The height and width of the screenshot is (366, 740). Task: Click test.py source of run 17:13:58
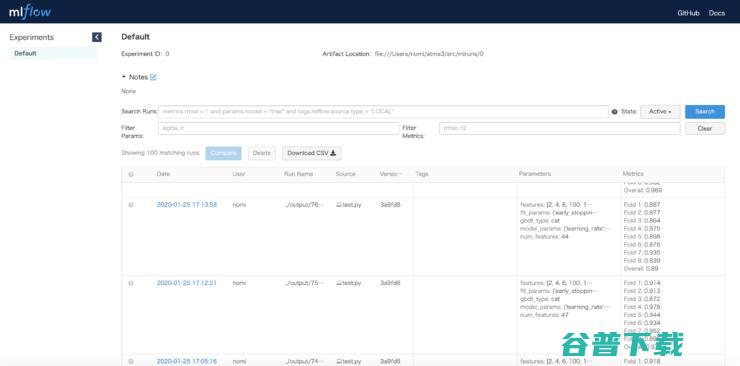tap(349, 205)
